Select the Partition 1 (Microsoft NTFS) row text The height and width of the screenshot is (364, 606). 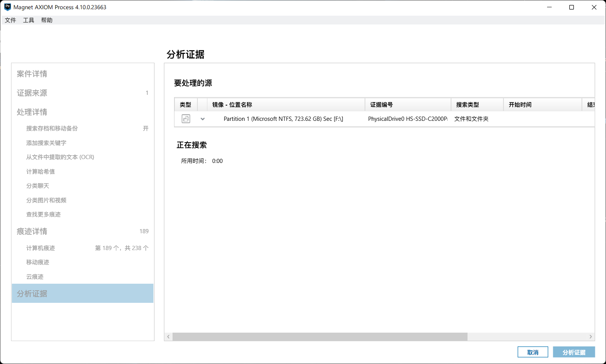(x=283, y=119)
